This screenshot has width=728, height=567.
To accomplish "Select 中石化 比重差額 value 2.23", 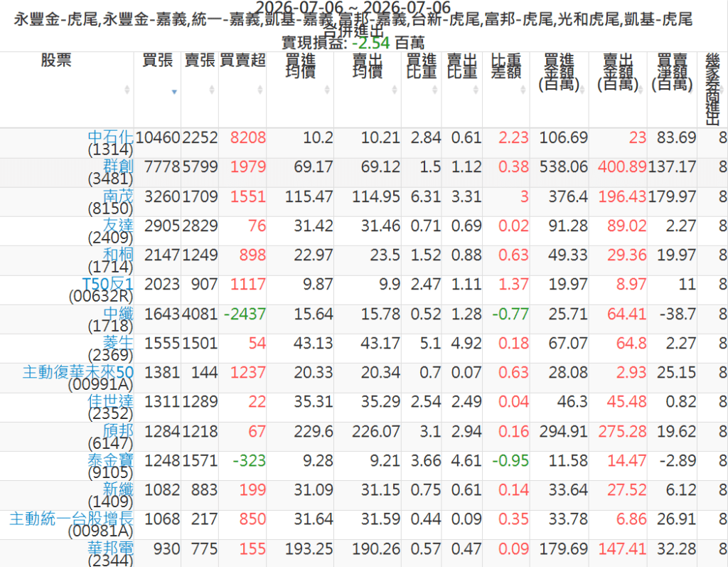I will (513, 137).
